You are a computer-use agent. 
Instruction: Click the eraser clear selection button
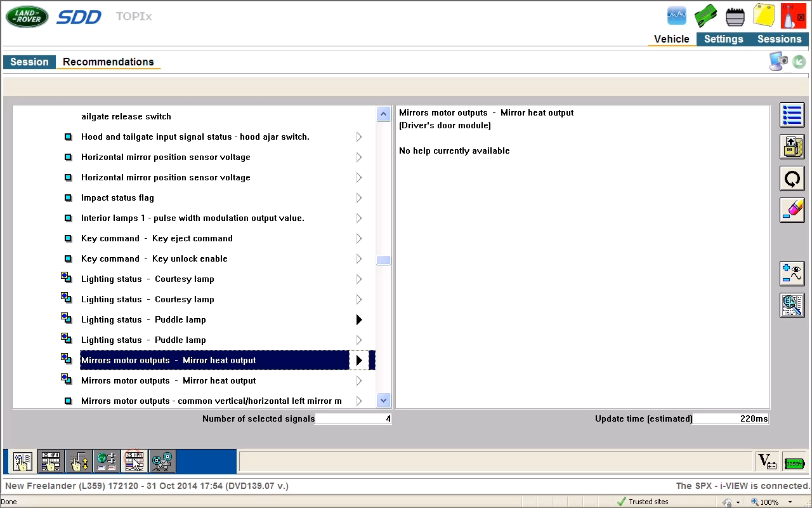(x=792, y=210)
